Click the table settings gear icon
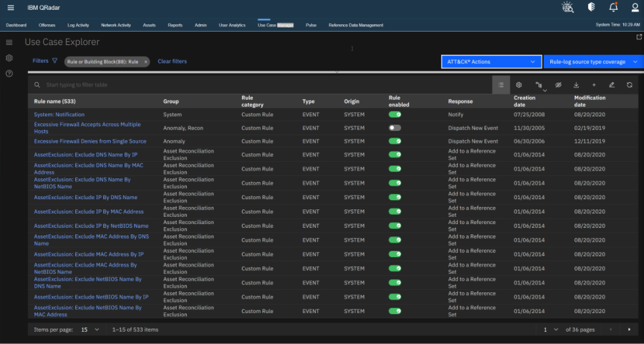The width and height of the screenshot is (644, 344). coord(519,85)
